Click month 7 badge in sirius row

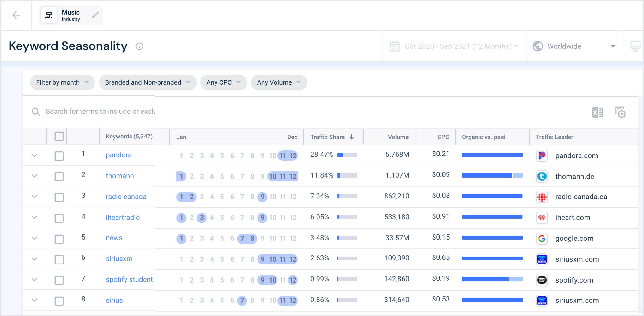(x=242, y=300)
